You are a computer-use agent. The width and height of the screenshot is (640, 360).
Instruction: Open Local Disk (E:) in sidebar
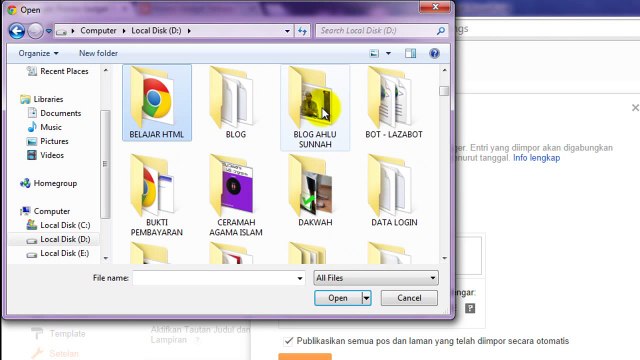[58, 253]
